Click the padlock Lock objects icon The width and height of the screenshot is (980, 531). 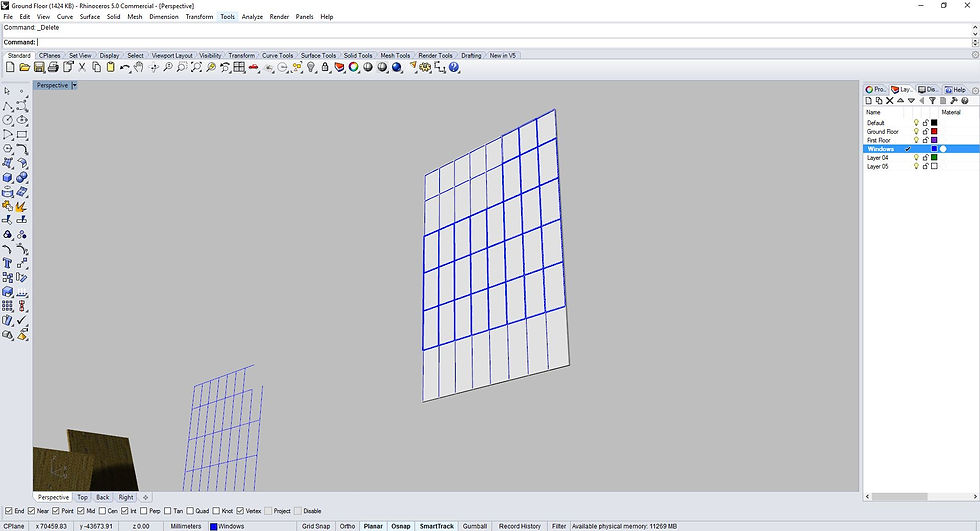pyautogui.click(x=325, y=67)
